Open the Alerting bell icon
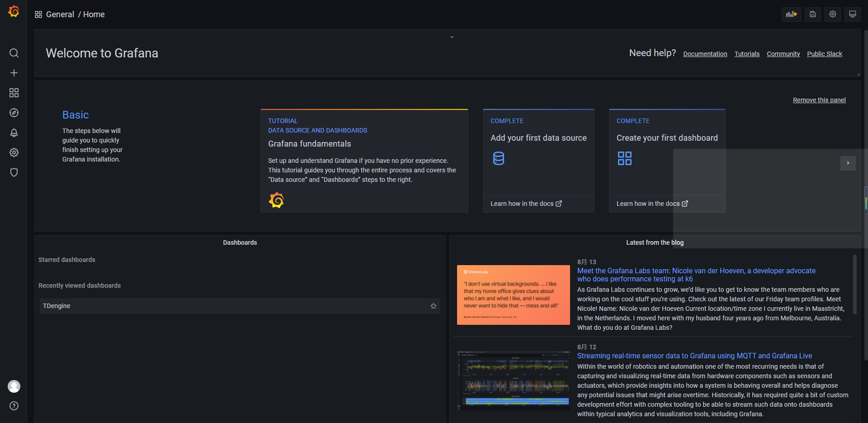This screenshot has width=868, height=423. point(14,133)
